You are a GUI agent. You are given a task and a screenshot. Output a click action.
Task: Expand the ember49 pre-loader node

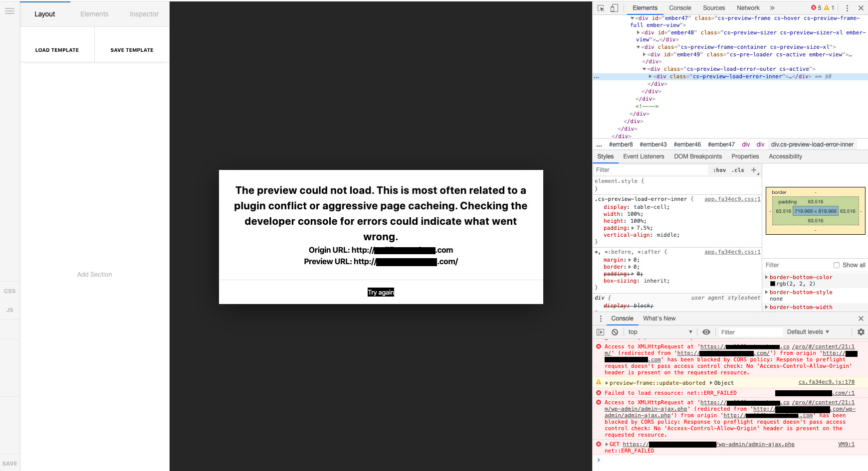[645, 54]
